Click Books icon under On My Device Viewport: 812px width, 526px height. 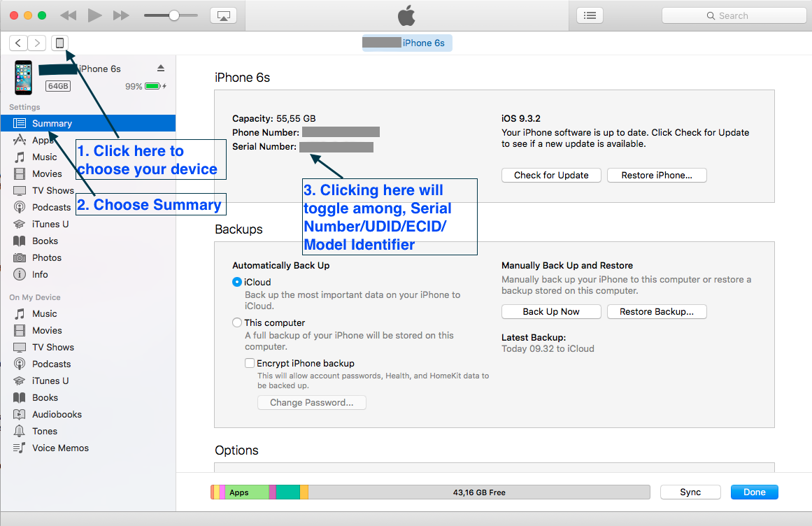coord(19,397)
